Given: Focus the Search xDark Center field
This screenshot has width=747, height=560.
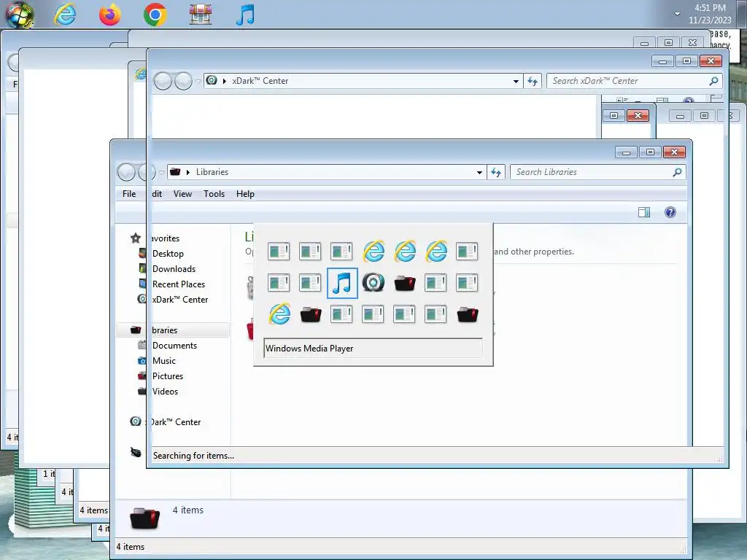Looking at the screenshot, I should point(634,81).
